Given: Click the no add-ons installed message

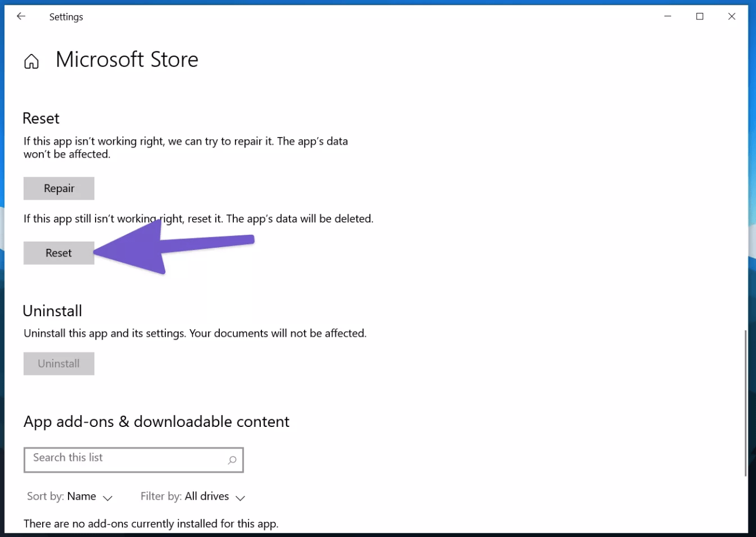Looking at the screenshot, I should 151,523.
